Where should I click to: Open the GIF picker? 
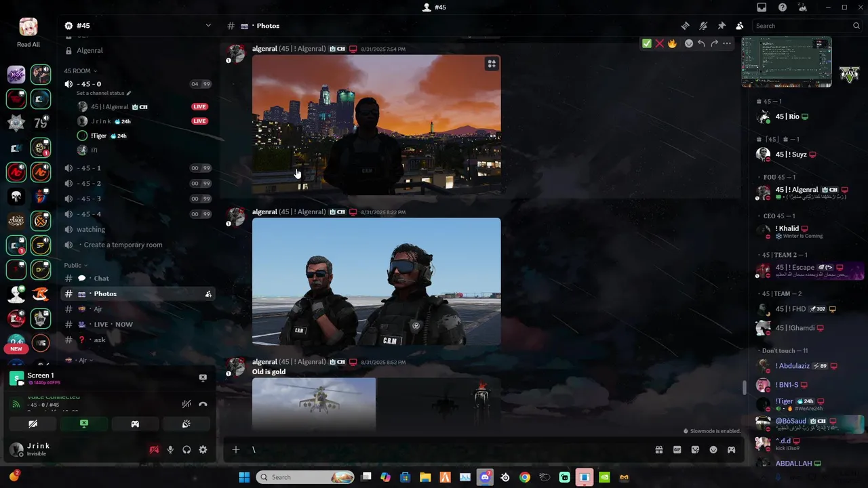point(677,449)
